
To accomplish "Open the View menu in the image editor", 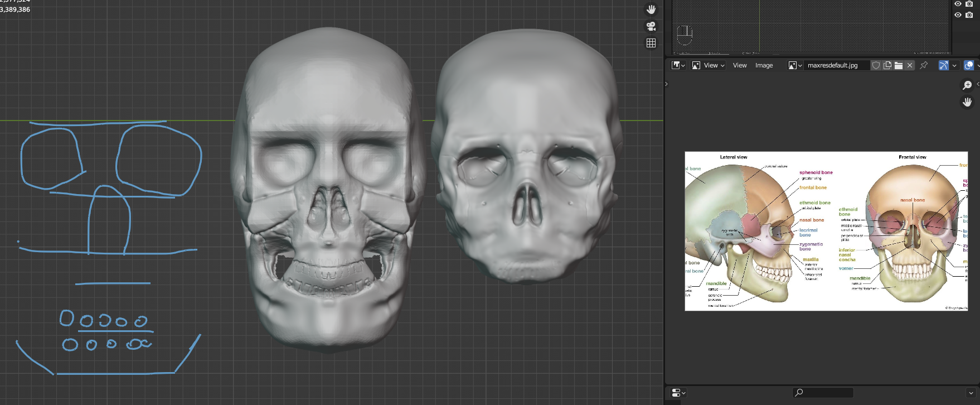I will click(x=740, y=65).
